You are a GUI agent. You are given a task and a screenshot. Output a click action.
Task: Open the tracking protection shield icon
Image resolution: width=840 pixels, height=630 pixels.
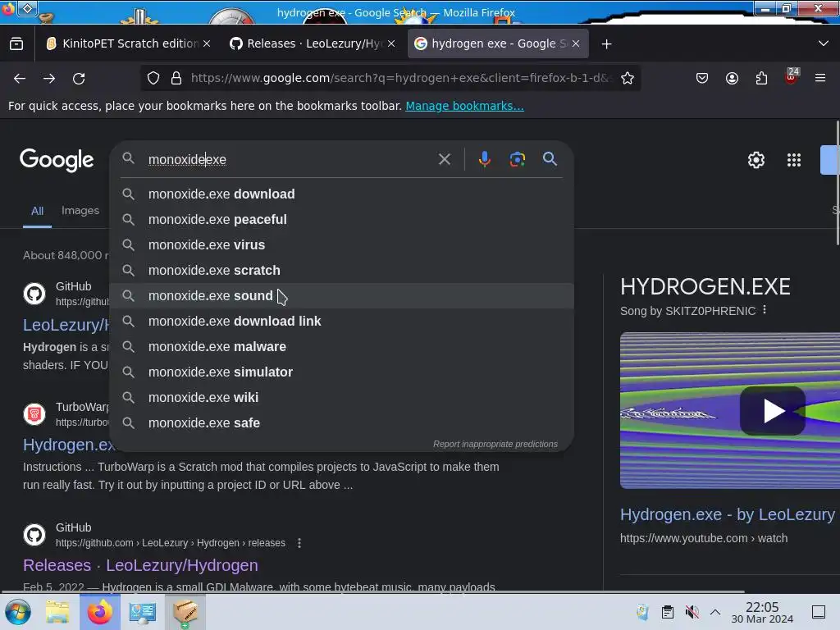pos(153,78)
